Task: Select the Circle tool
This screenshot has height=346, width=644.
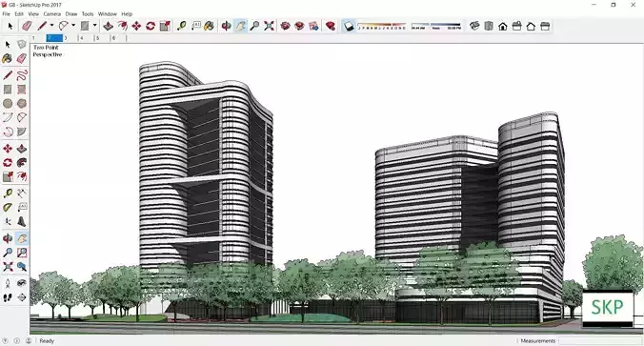Action: 8,104
